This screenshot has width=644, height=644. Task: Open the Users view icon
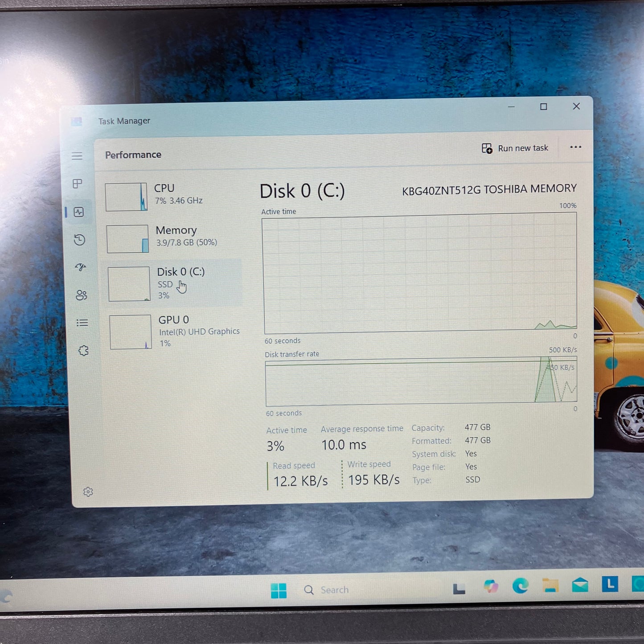click(x=81, y=295)
